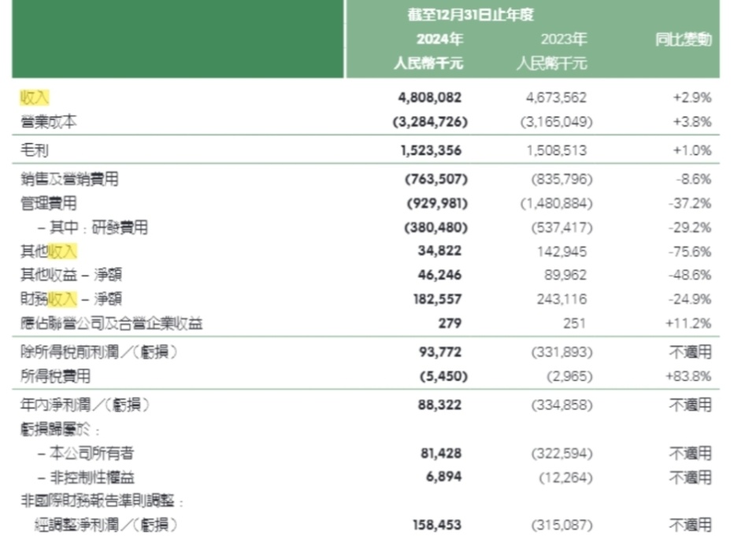Click the -24.9% change value
The image size is (756, 536).
690,299
